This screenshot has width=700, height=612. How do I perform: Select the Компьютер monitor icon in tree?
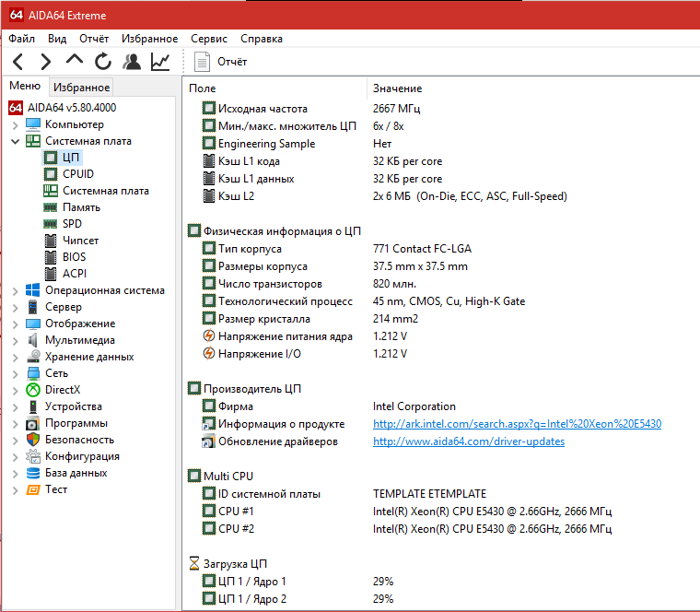(33, 124)
